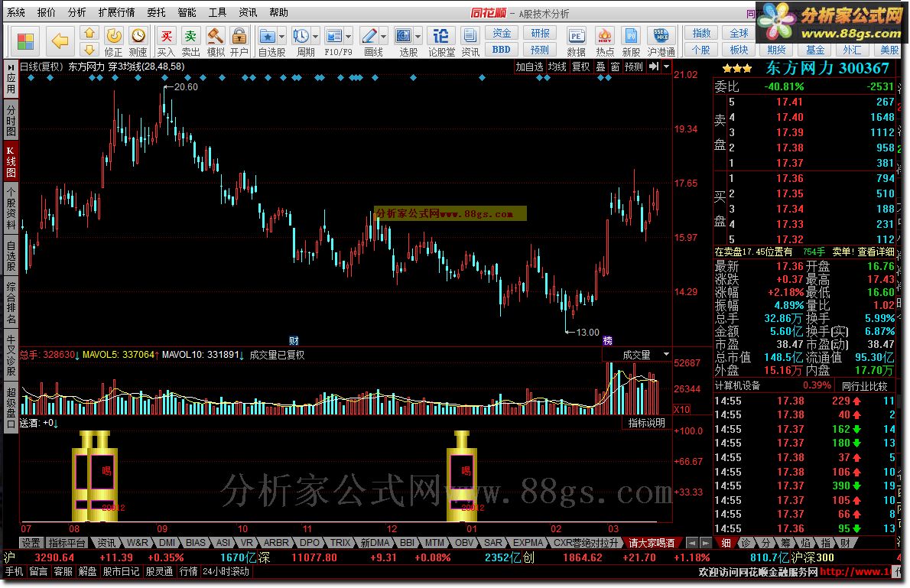Open the 论股堂 forum icon
The height and width of the screenshot is (588, 910).
point(441,42)
